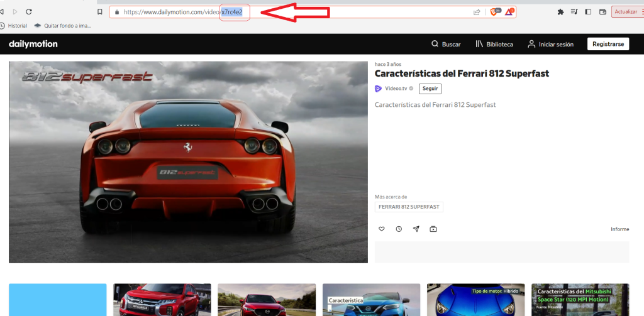The image size is (644, 316).
Task: Click the video title 'Características del Ferrari 812 Superfast'
Action: tap(462, 74)
